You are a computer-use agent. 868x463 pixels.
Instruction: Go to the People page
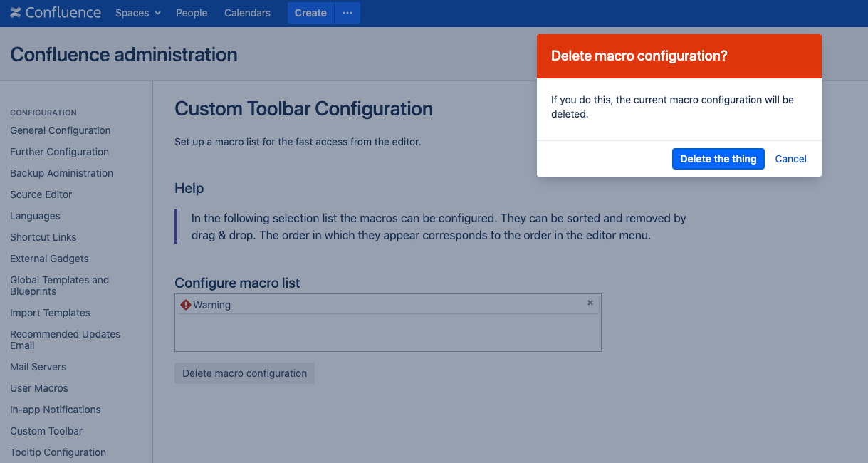pyautogui.click(x=192, y=13)
